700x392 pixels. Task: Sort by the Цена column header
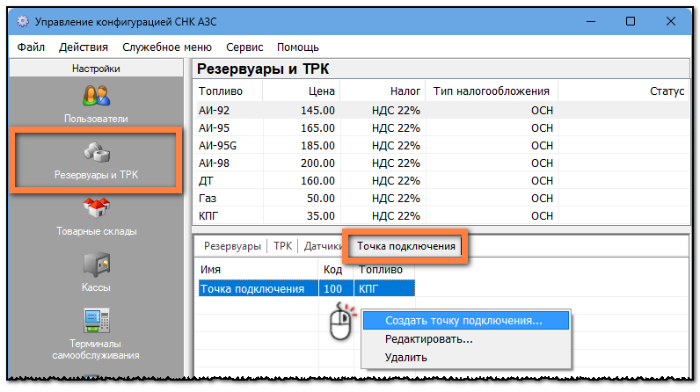pyautogui.click(x=301, y=91)
